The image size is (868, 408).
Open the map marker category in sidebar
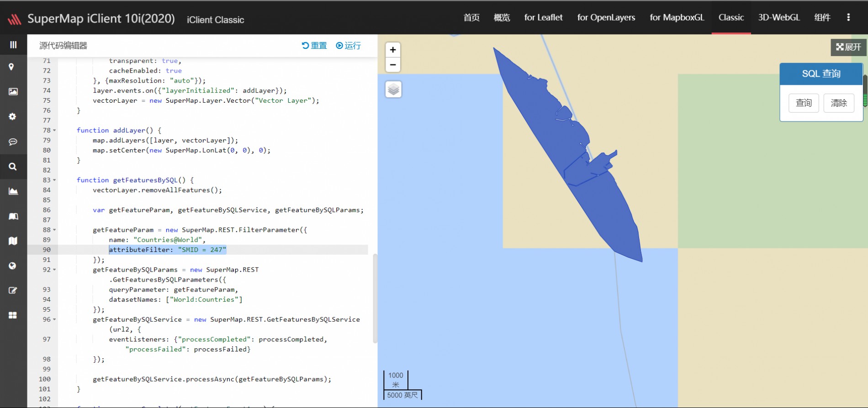(12, 67)
